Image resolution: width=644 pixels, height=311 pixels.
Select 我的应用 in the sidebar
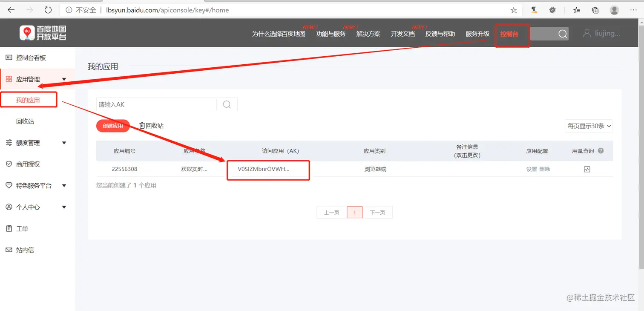[28, 100]
